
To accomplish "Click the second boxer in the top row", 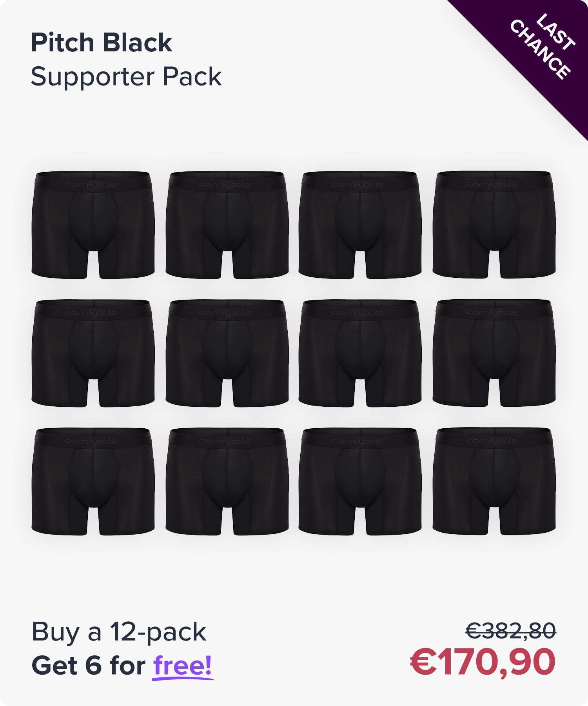I will coord(227,225).
